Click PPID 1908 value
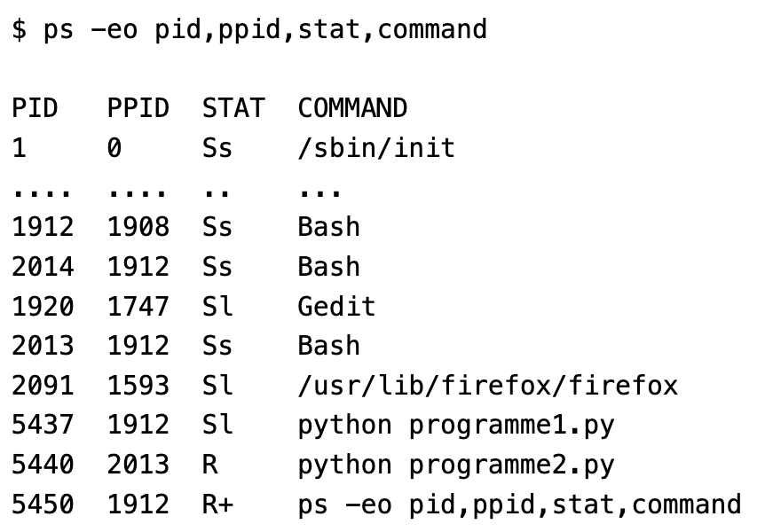 (138, 227)
